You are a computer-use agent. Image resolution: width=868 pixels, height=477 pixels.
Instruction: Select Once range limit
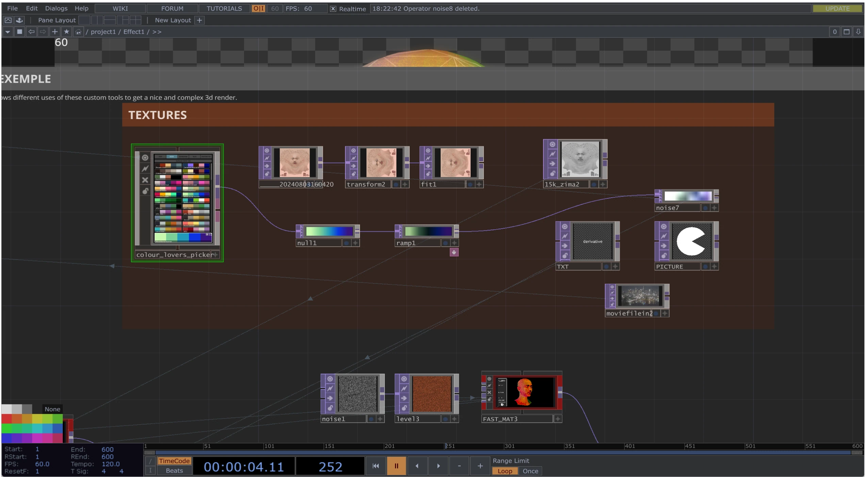pyautogui.click(x=530, y=471)
